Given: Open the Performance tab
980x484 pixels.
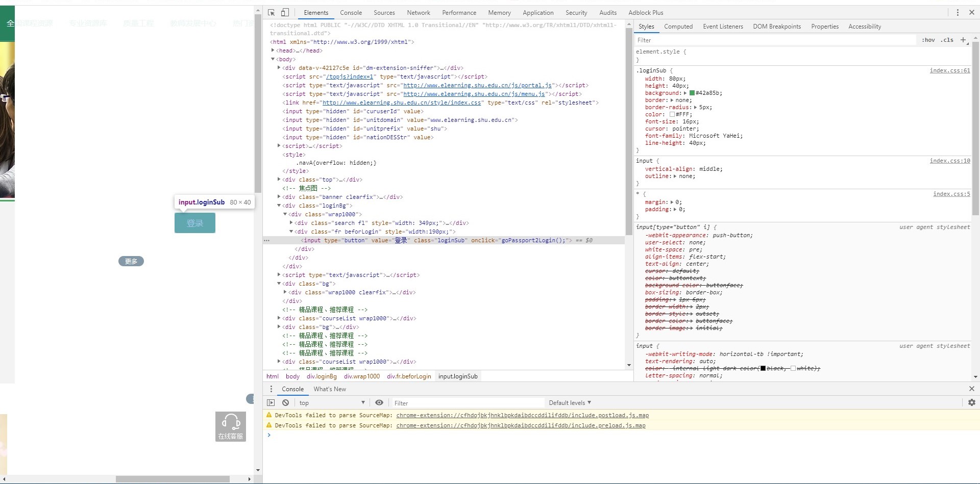Looking at the screenshot, I should tap(459, 12).
